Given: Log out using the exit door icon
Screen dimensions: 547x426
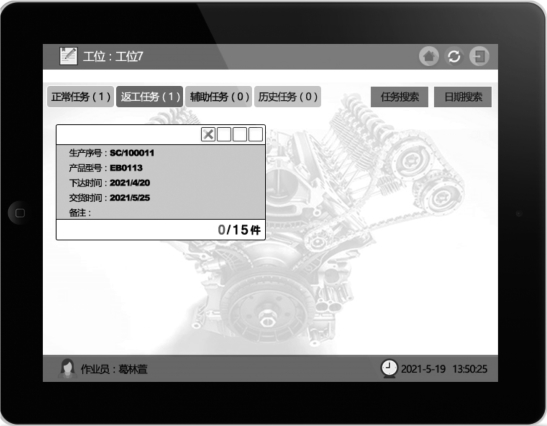Looking at the screenshot, I should point(479,56).
